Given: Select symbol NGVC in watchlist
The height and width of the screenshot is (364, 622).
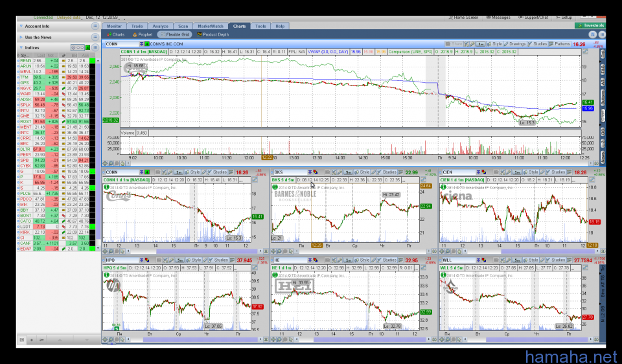Looking at the screenshot, I should [26, 89].
